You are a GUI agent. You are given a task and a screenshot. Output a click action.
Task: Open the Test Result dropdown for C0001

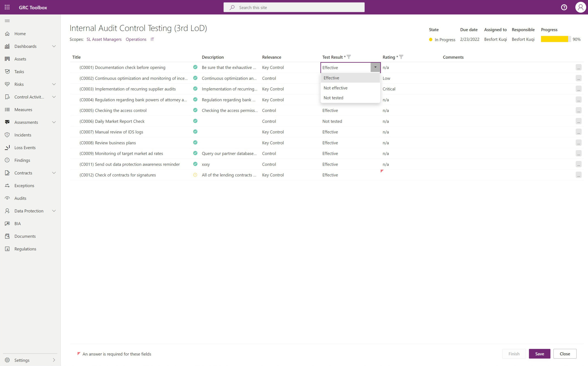[x=375, y=67]
